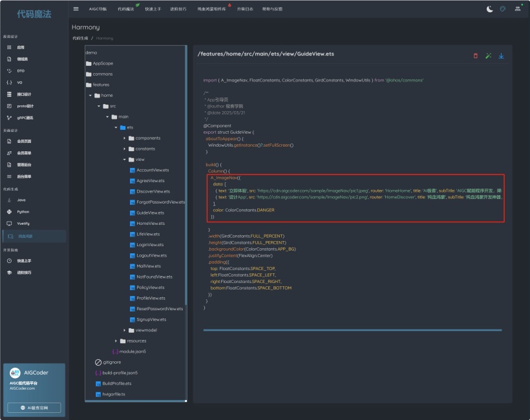Open the AIGC导航 top menu item
Viewport: 530px width, 420px height.
pos(98,9)
